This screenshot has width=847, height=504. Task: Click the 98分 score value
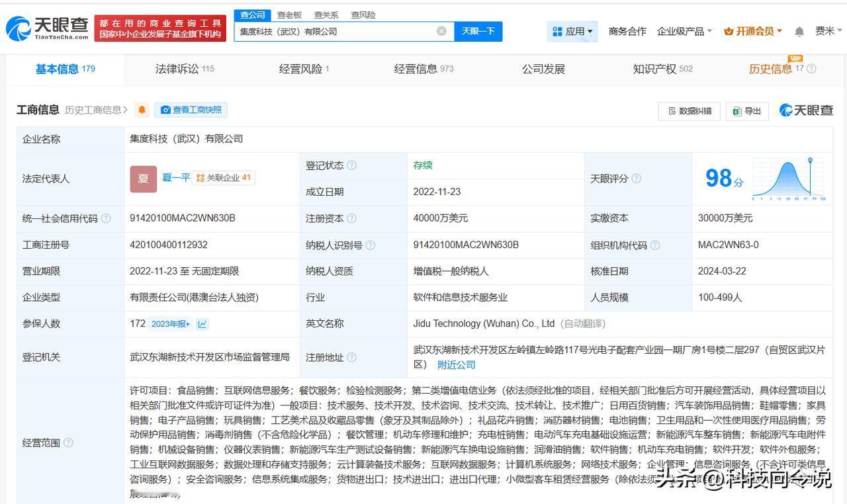[x=724, y=179]
